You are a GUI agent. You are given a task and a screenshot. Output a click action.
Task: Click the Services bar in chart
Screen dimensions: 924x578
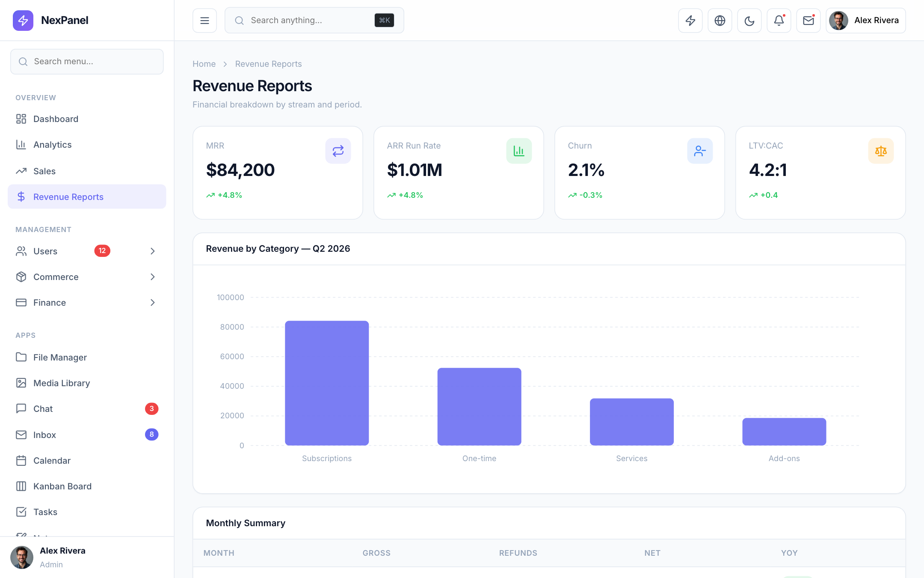pyautogui.click(x=631, y=422)
